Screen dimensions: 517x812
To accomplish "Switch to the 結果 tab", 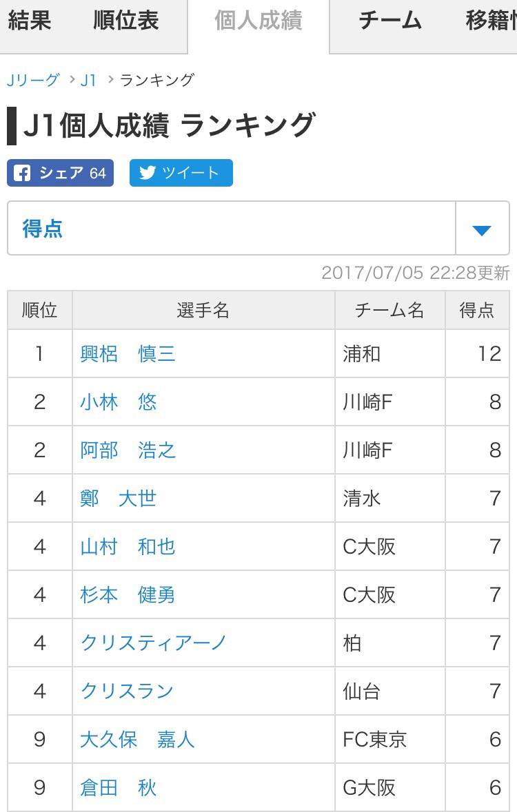I will (x=30, y=21).
